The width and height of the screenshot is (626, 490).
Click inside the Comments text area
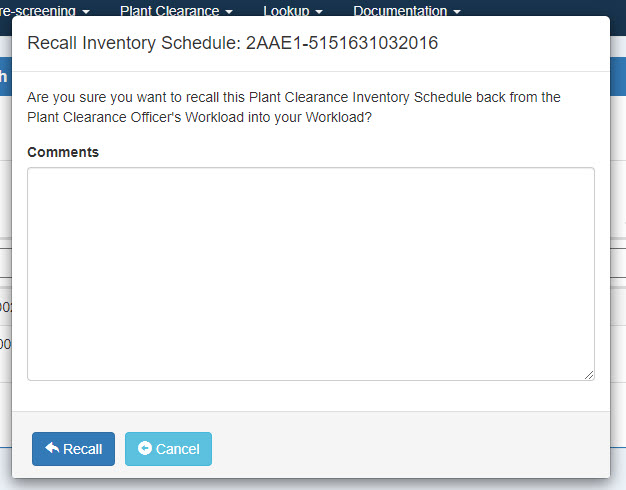point(310,273)
